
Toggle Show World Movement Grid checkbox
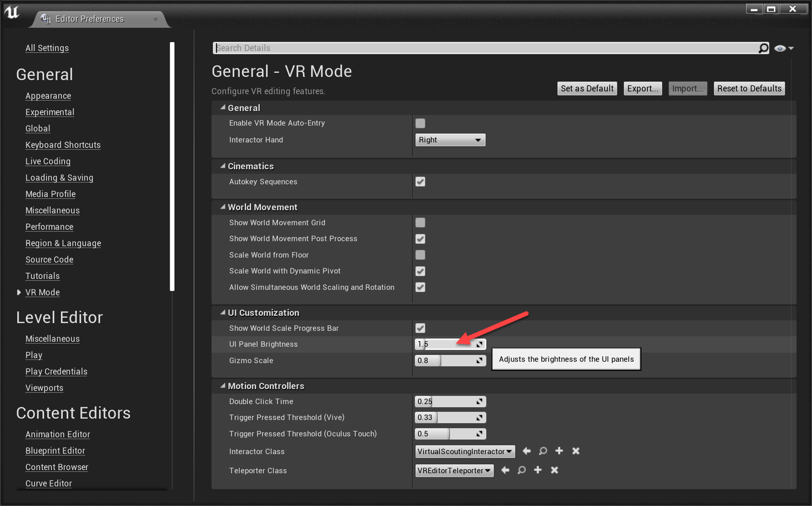[x=420, y=223]
